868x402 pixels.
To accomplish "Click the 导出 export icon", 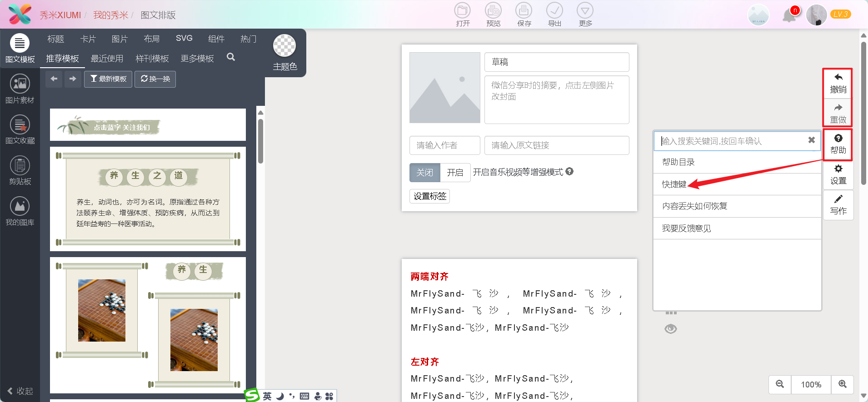I will pyautogui.click(x=554, y=15).
